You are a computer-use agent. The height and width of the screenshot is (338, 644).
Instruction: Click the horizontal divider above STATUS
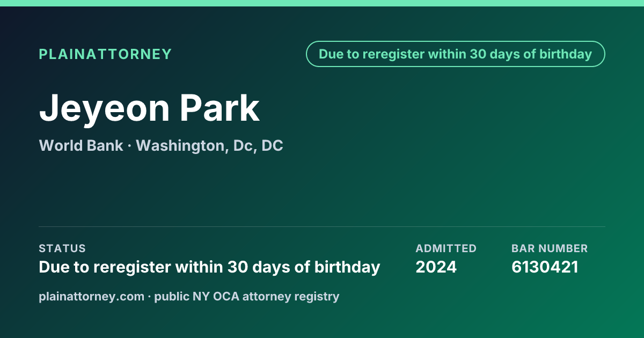point(322,226)
